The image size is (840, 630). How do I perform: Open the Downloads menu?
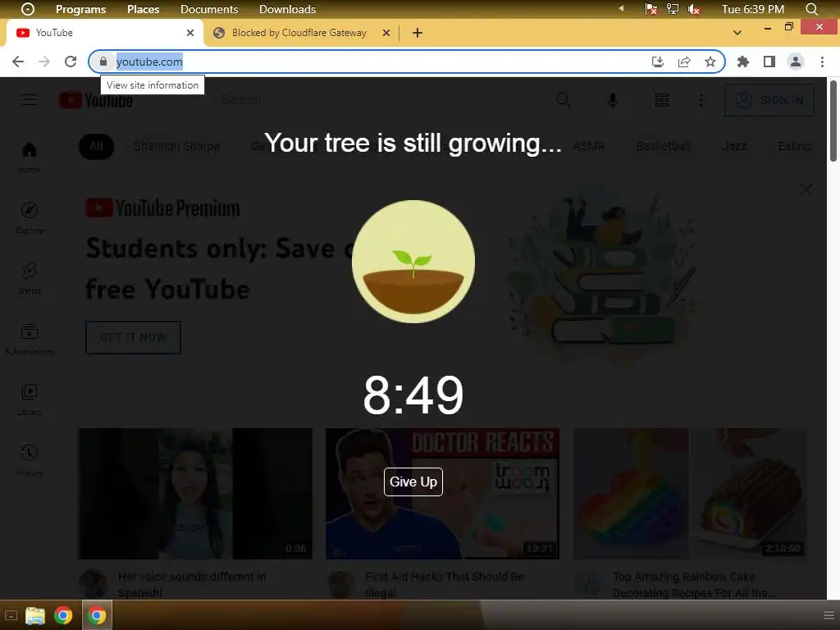point(287,9)
